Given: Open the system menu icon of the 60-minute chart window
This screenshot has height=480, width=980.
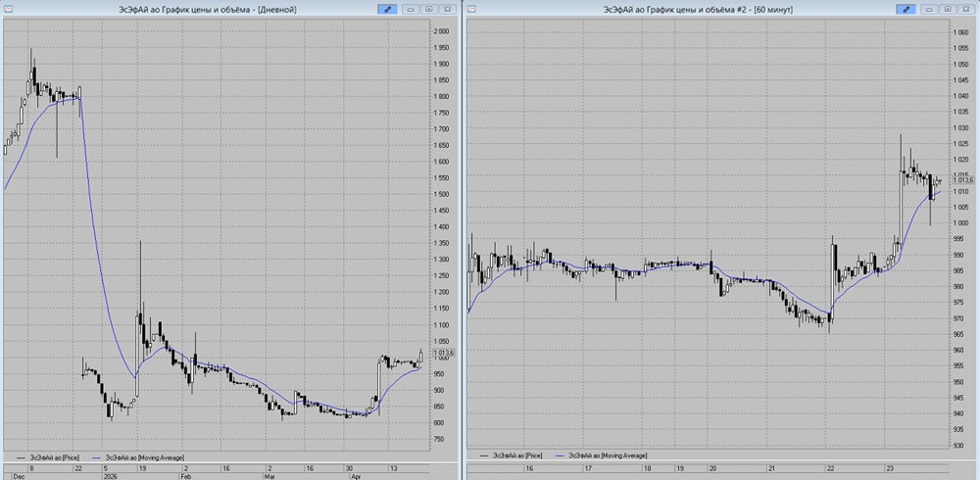Looking at the screenshot, I should (472, 10).
